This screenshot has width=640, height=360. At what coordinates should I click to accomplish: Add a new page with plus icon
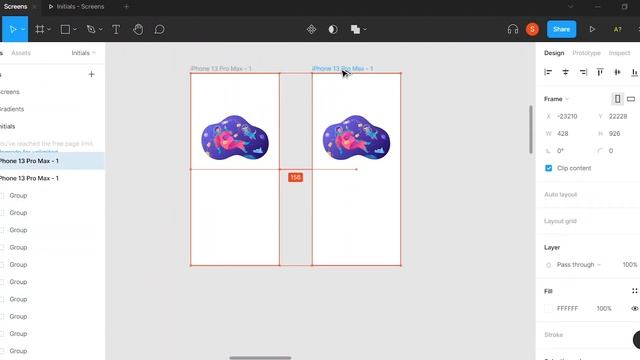91,74
